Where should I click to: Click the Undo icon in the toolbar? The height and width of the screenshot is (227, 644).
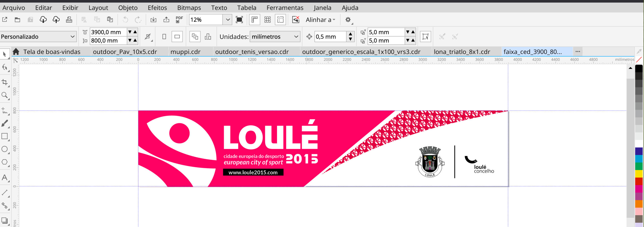125,19
